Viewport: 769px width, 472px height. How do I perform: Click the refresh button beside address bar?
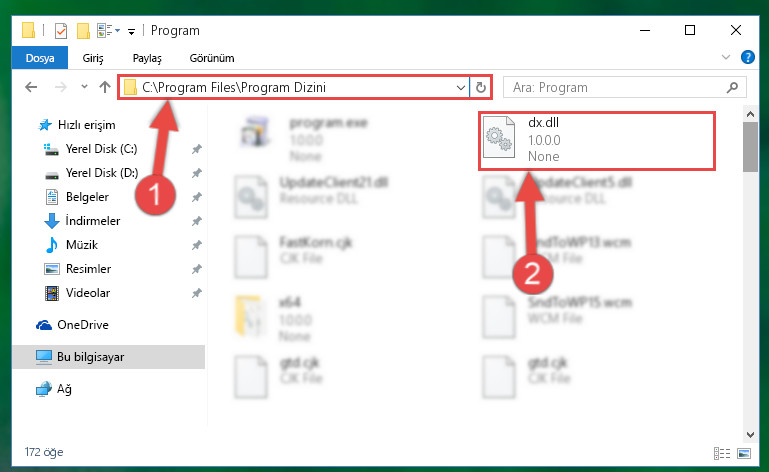(481, 87)
